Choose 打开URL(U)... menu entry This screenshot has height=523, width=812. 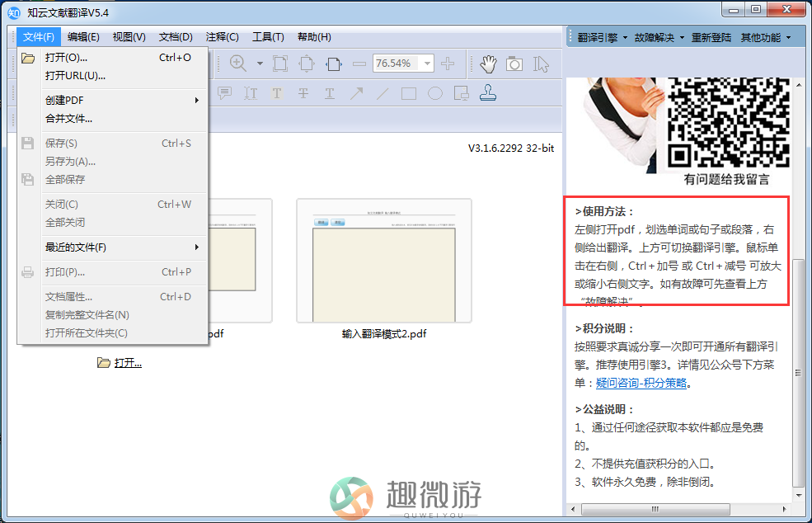(x=113, y=76)
